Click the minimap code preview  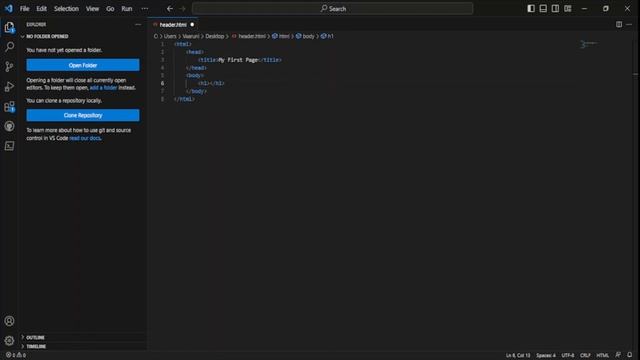589,44
